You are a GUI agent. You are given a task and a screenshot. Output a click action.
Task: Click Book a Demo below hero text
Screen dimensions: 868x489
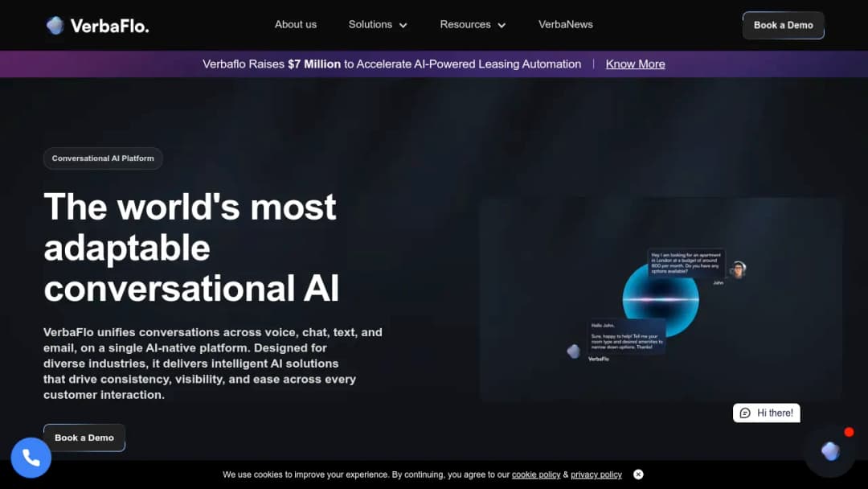(84, 438)
